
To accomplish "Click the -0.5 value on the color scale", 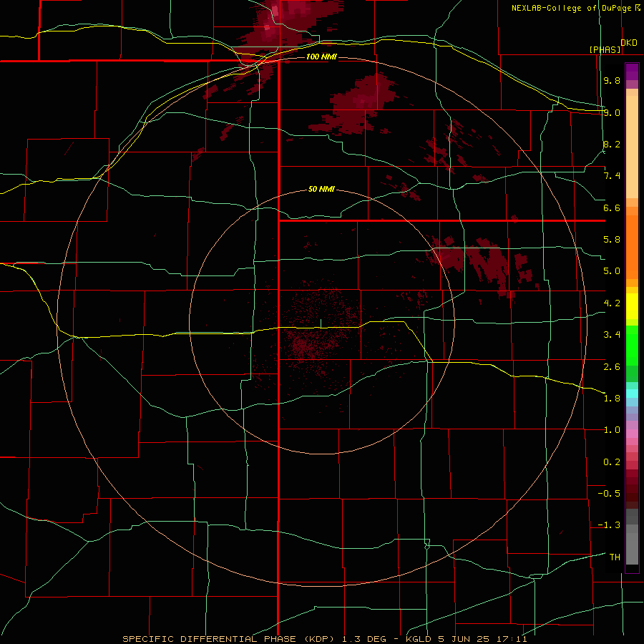I will [x=609, y=494].
